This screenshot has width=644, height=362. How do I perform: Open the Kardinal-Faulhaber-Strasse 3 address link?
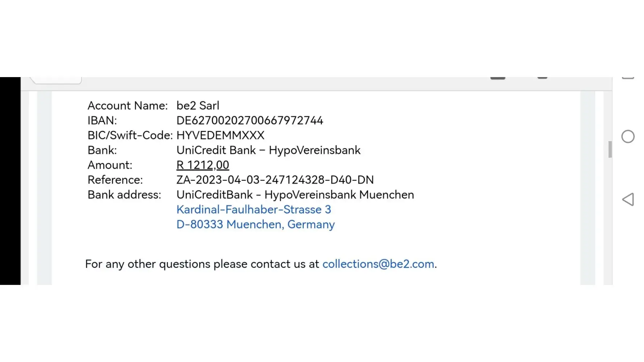pos(254,210)
